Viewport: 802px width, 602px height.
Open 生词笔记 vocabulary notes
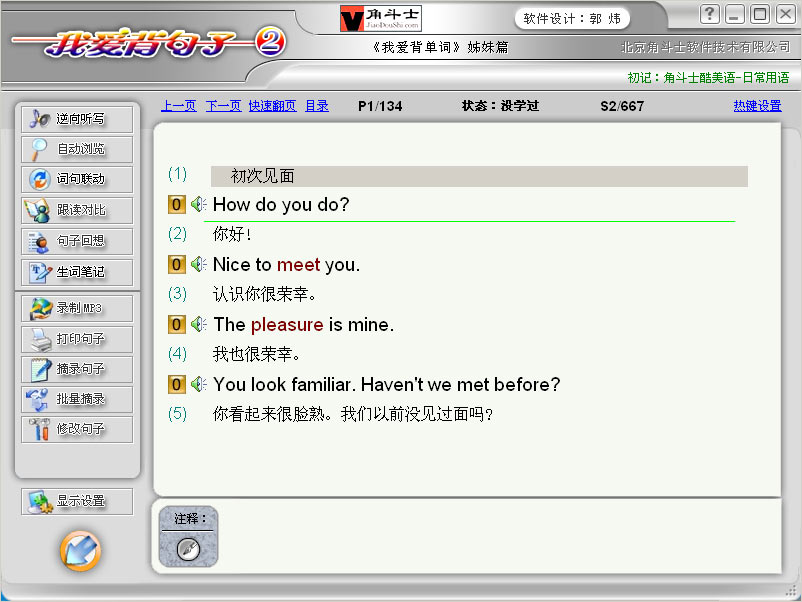click(77, 272)
